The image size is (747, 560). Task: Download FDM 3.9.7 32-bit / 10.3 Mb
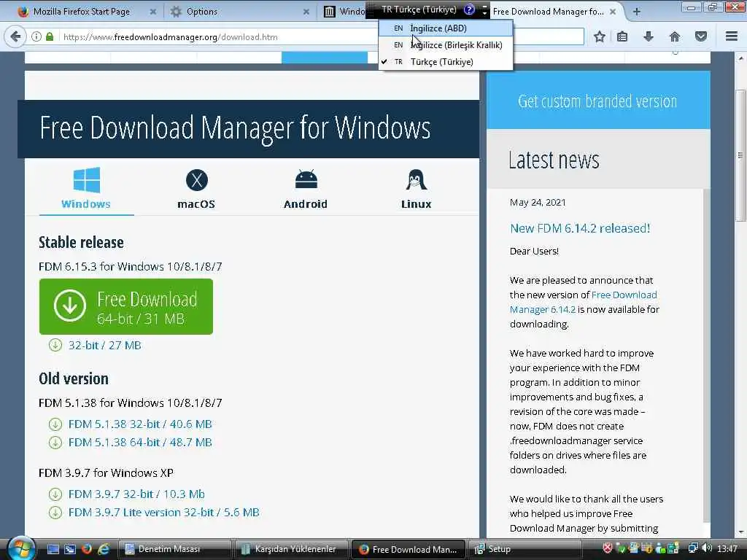click(136, 494)
